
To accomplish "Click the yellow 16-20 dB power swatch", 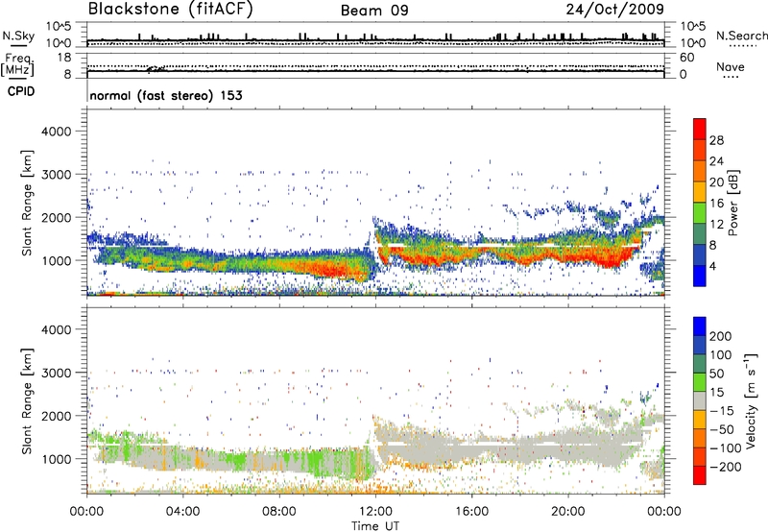I will [x=700, y=192].
